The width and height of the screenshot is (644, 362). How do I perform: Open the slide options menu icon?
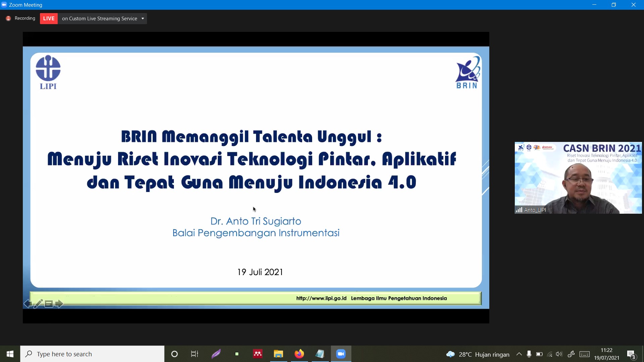coord(49,304)
